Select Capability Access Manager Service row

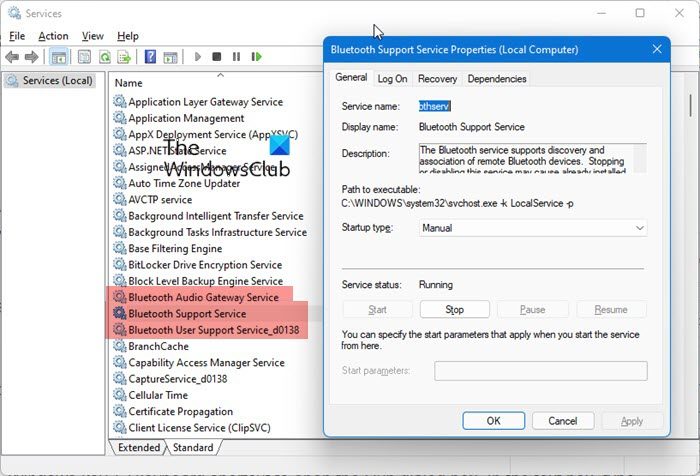(x=199, y=363)
